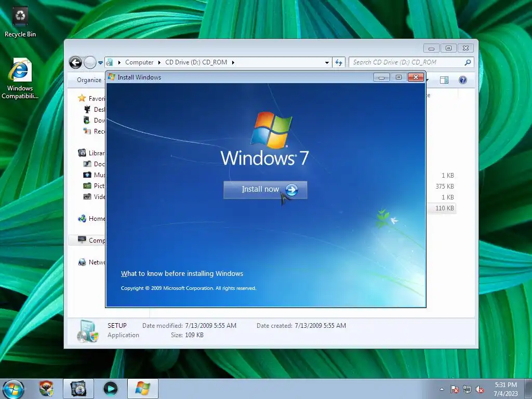Image resolution: width=532 pixels, height=399 pixels.
Task: Open address bar history dropdown
Action: [327, 62]
